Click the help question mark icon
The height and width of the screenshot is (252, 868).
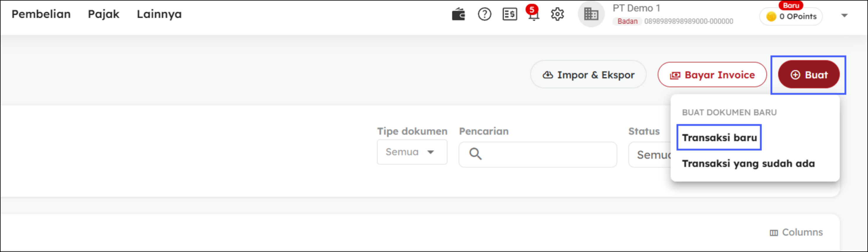click(484, 14)
